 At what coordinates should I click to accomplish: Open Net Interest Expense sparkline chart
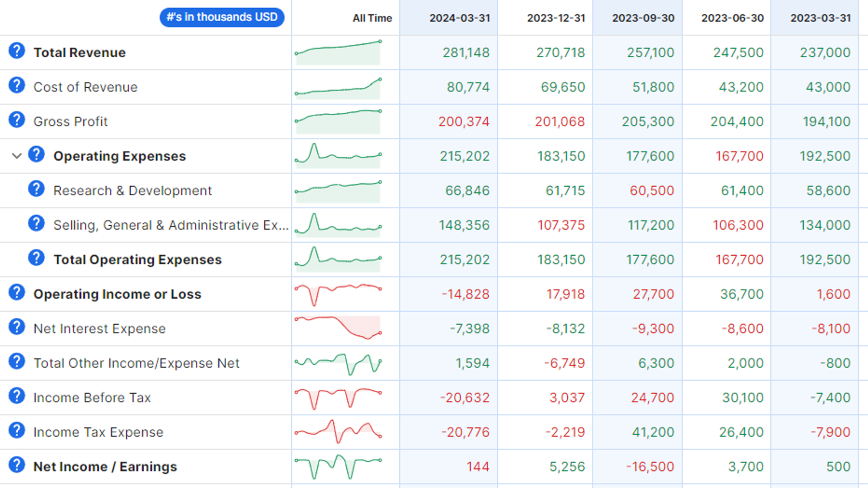tap(338, 328)
